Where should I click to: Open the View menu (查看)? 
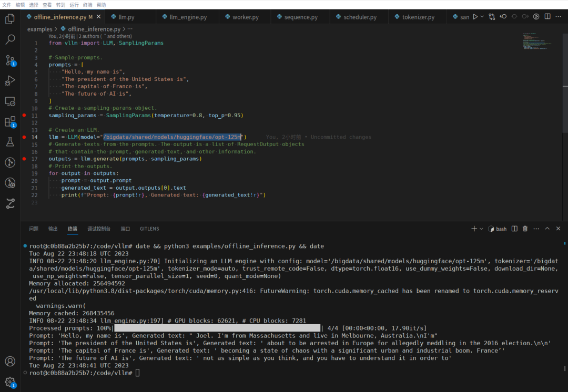pos(47,5)
